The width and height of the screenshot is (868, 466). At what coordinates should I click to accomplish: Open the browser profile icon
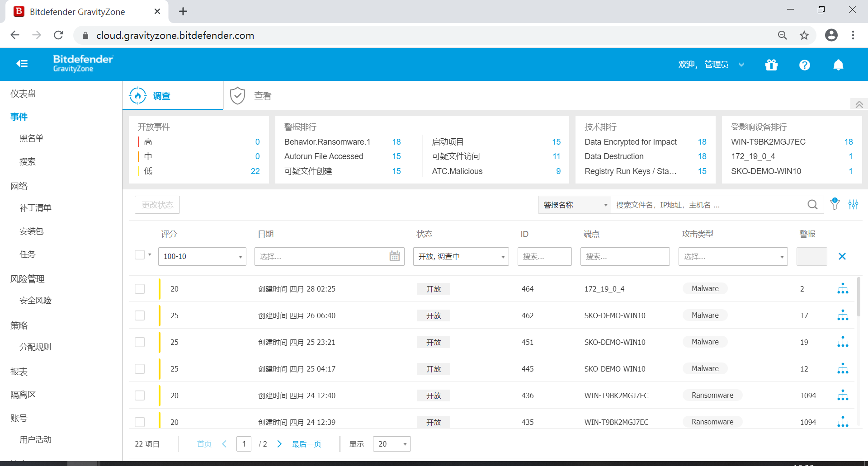pos(831,35)
